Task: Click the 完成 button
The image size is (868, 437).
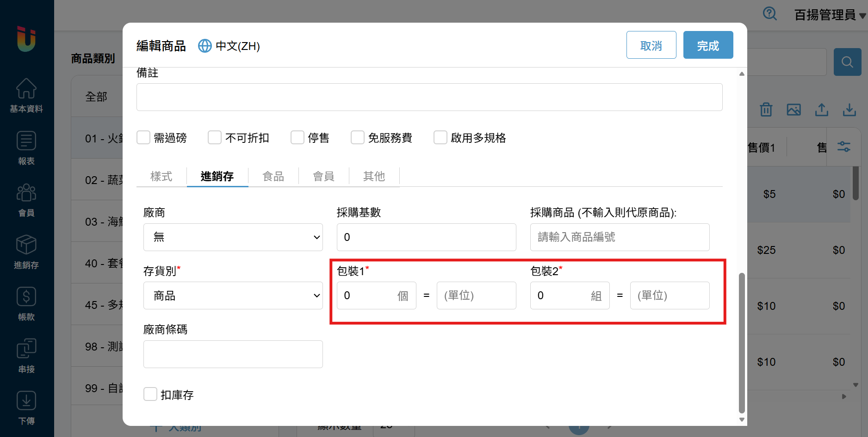Action: (x=707, y=45)
